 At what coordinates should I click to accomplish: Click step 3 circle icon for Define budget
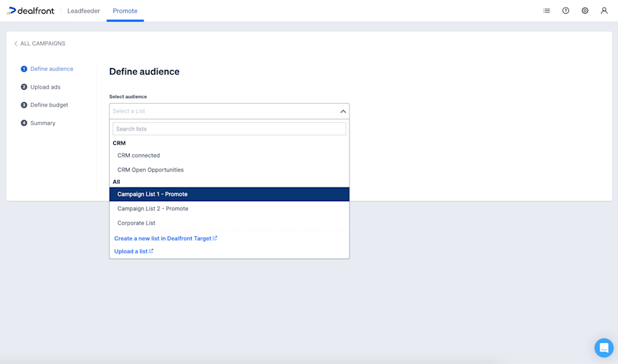point(24,105)
